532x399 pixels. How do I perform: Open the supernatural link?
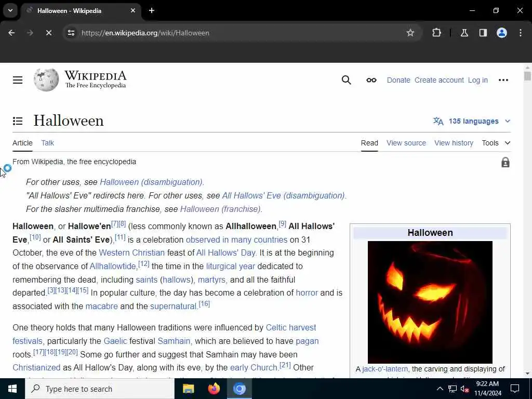(x=173, y=307)
